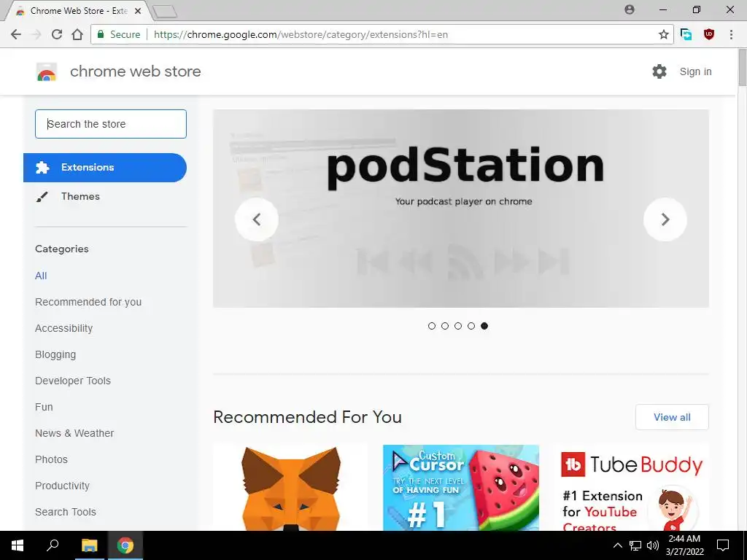The image size is (747, 560).
Task: Open the Search Tools category
Action: [65, 511]
